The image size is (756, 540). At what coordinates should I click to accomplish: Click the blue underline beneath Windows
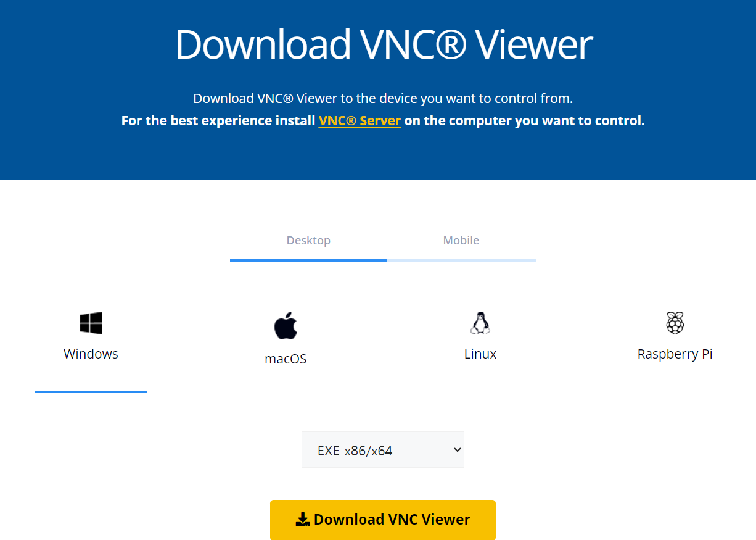pyautogui.click(x=91, y=391)
